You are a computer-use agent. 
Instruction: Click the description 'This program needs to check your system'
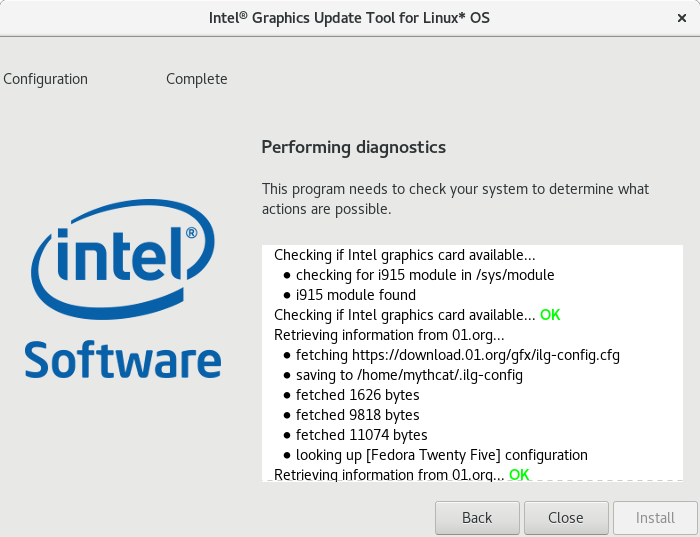455,199
